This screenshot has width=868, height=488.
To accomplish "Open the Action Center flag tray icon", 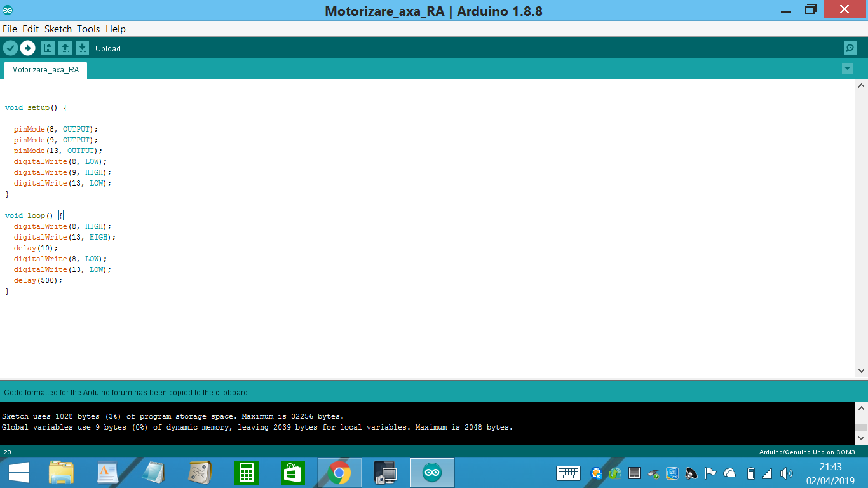I will click(x=710, y=473).
